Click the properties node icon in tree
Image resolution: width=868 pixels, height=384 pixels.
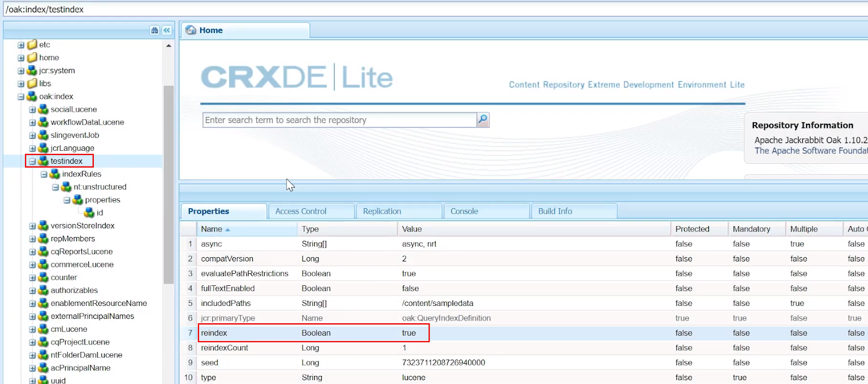(78, 200)
